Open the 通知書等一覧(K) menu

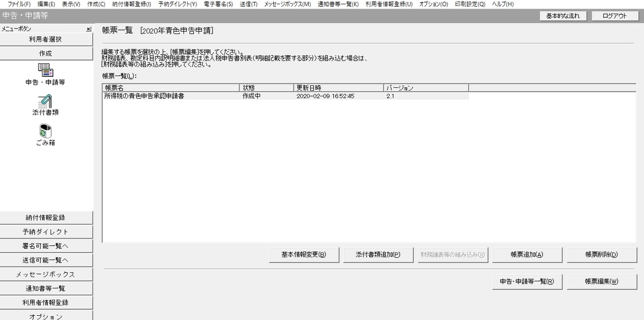338,4
